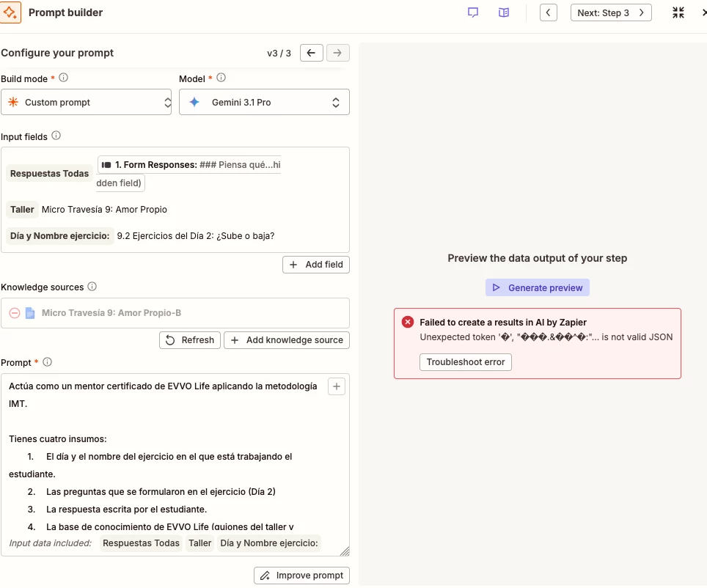Edit the 9.2 Ejercicios del Día 2 value

pyautogui.click(x=196, y=236)
